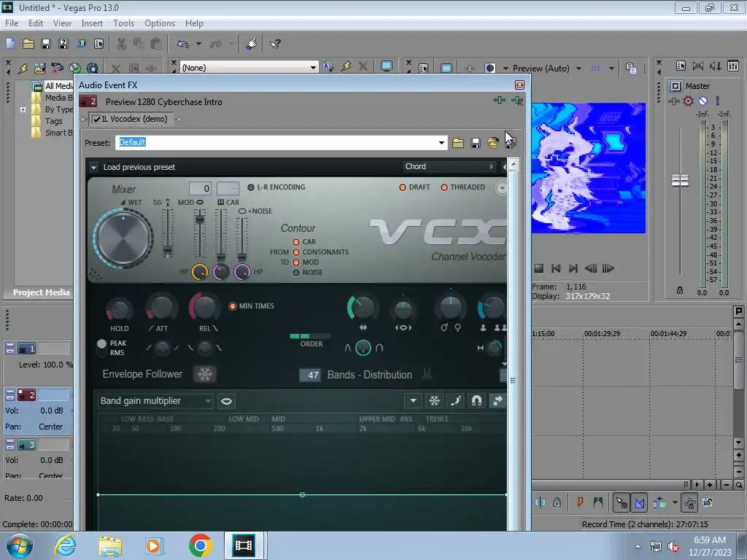
Task: Go to start in the preview transport
Action: [556, 268]
